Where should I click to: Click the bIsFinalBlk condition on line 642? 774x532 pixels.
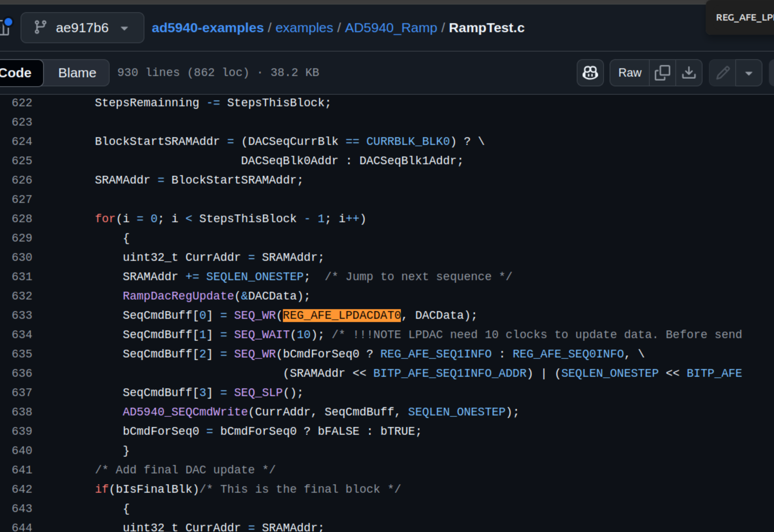(154, 489)
